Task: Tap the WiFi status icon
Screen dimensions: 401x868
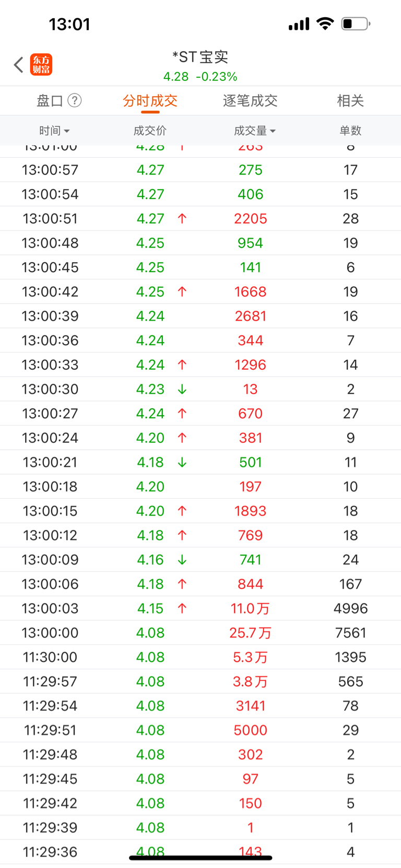Action: (x=325, y=24)
